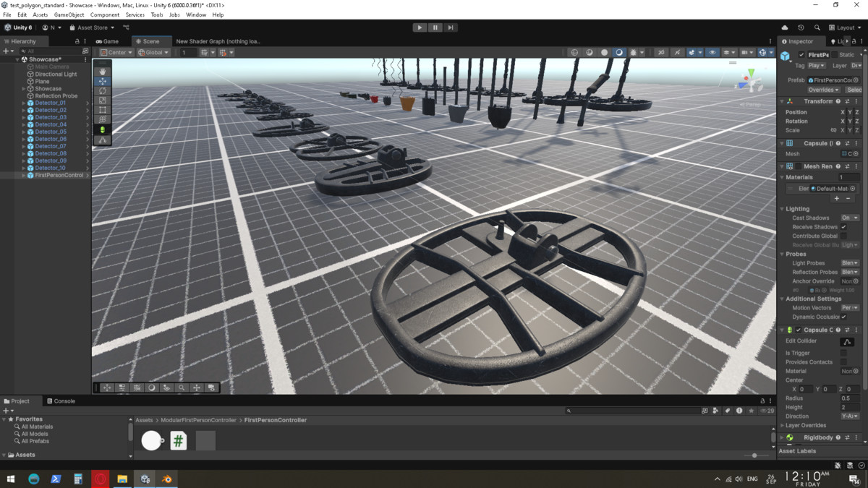
Task: Select the Hand view tool
Action: [x=103, y=72]
